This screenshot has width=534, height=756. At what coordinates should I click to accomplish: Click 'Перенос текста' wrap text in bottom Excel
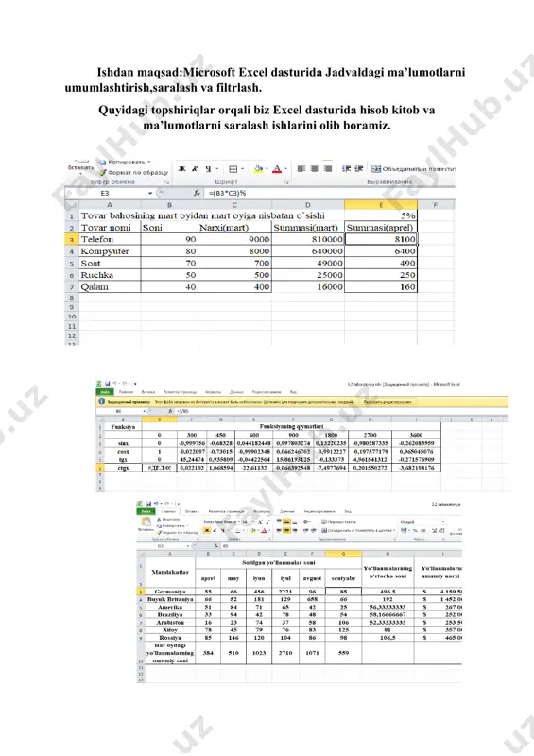coord(338,522)
